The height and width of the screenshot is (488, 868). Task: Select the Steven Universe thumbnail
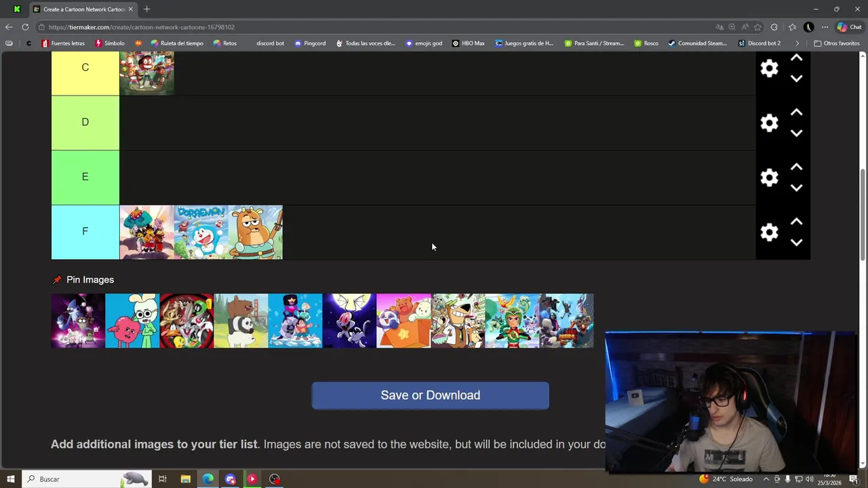pyautogui.click(x=295, y=321)
